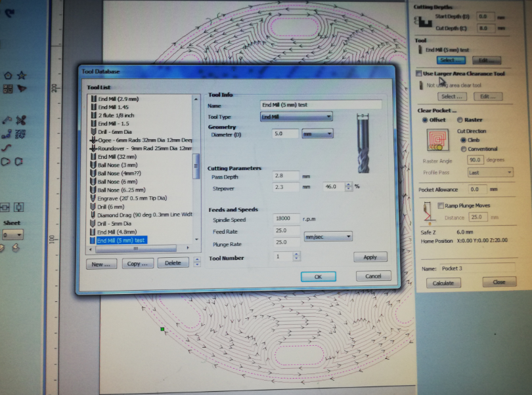This screenshot has height=395, width=532.
Task: Open the Profile Pass dropdown
Action: point(490,173)
